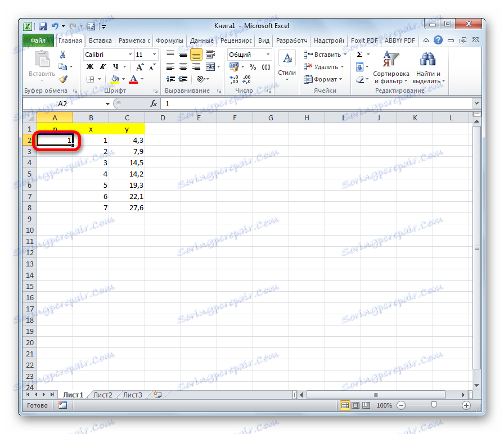Click the Copy icon
Image resolution: width=504 pixels, height=434 pixels.
click(62, 67)
